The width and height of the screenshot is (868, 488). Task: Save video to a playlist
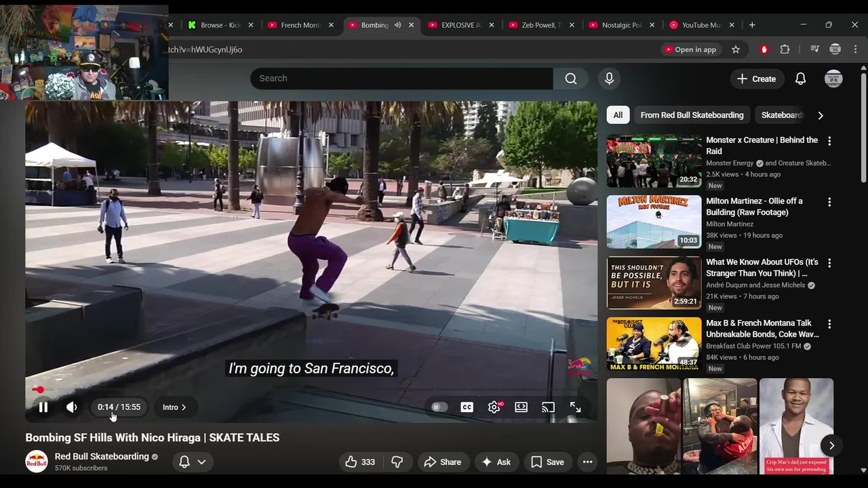click(x=547, y=462)
